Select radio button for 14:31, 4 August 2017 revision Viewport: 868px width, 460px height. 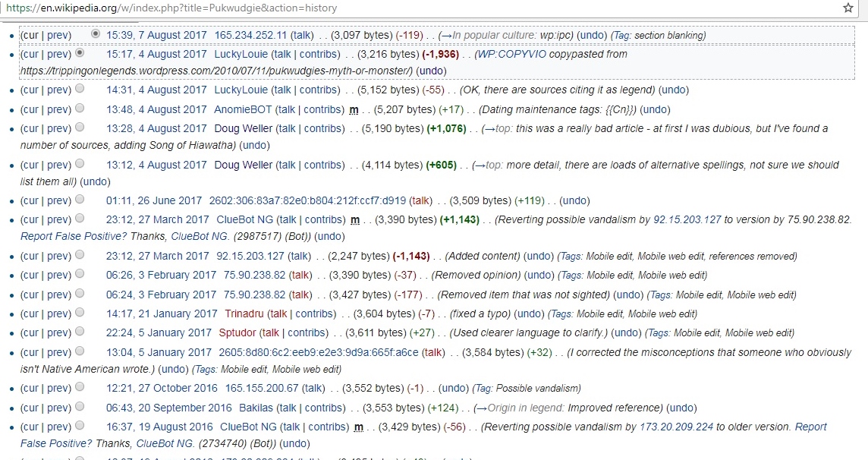tap(80, 90)
